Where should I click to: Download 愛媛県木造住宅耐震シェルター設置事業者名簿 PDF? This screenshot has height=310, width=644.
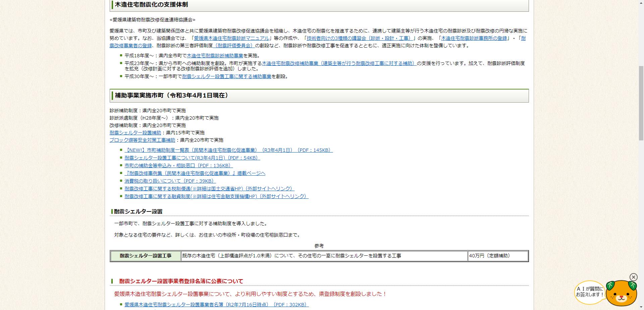(216, 305)
